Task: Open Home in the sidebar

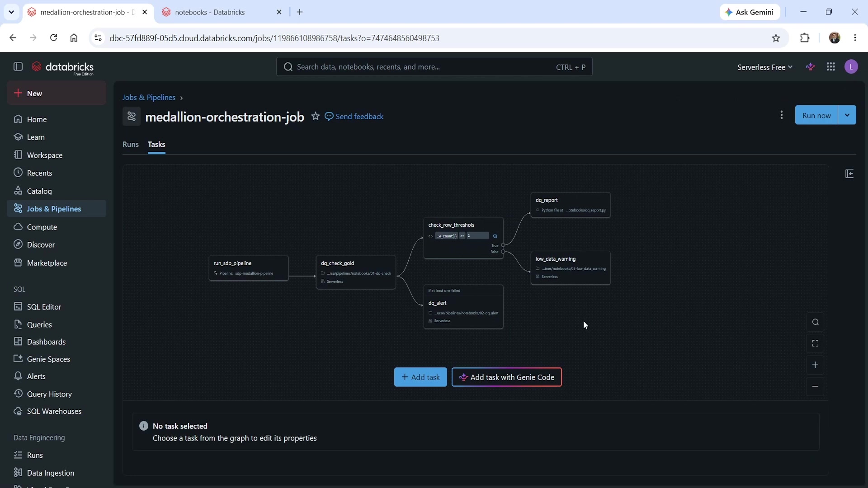Action: click(x=57, y=119)
